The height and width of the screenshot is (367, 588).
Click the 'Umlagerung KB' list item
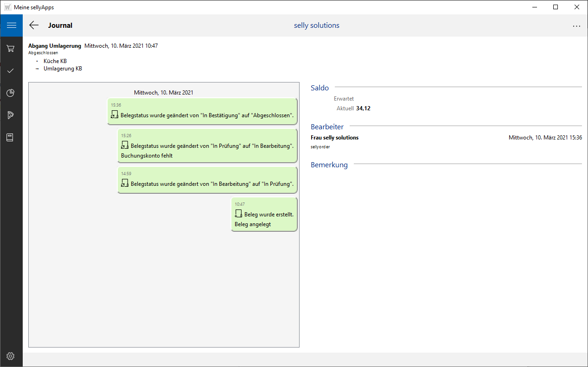click(63, 69)
